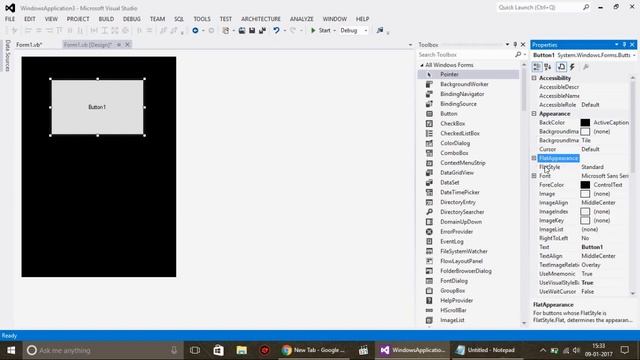Pin the Properties panel
Screen dimensions: 640x360
click(x=624, y=44)
